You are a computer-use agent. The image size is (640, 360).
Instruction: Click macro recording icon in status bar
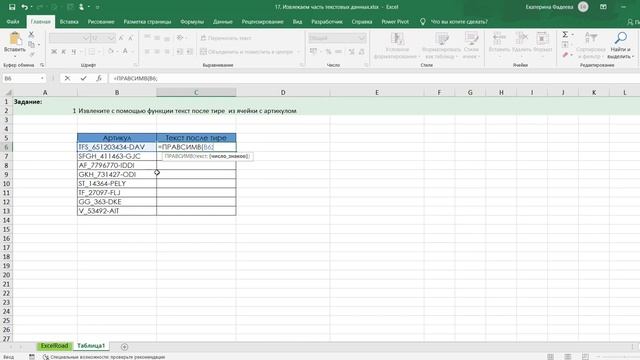click(x=32, y=357)
